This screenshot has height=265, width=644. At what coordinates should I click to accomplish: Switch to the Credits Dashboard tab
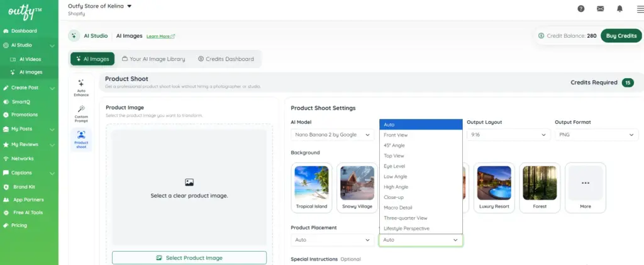[x=226, y=59]
